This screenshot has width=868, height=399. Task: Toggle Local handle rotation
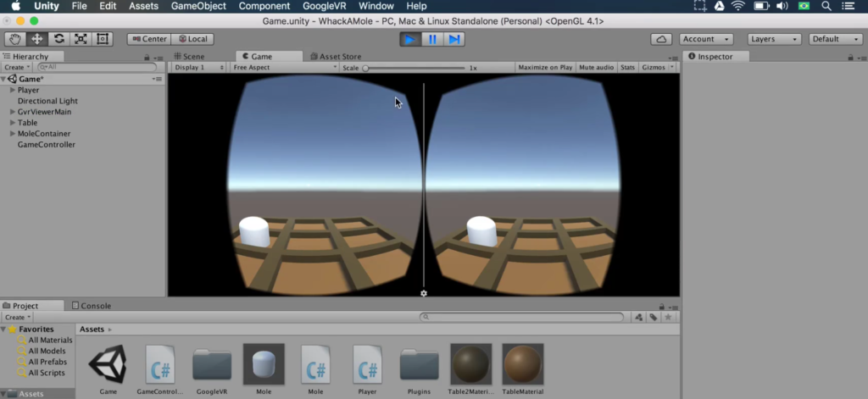tap(192, 39)
